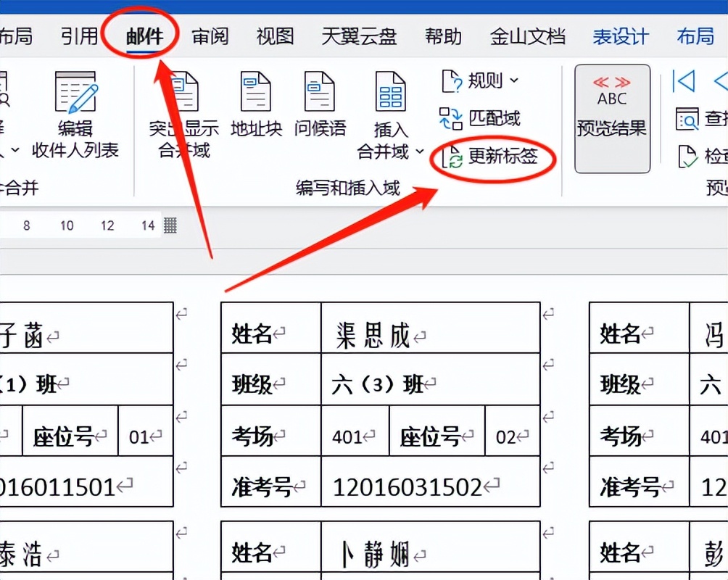Insert 地址块 via its icon

[256, 91]
